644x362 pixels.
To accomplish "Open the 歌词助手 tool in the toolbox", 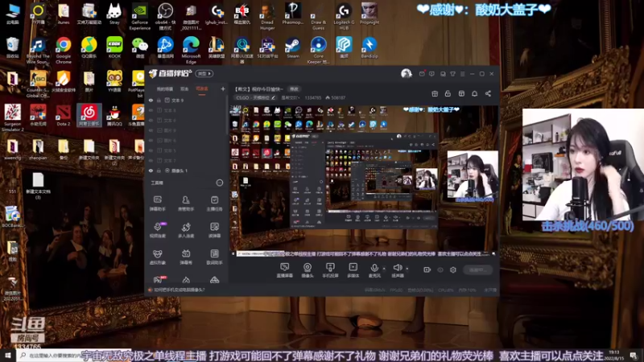I will (214, 257).
